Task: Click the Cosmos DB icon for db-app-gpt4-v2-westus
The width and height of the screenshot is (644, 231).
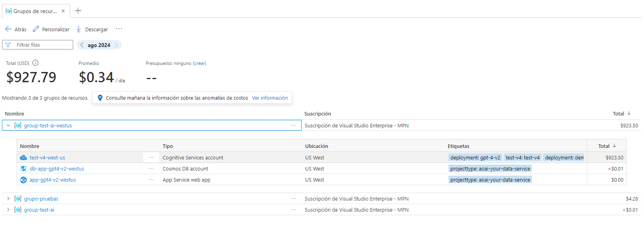Action: pyautogui.click(x=23, y=169)
